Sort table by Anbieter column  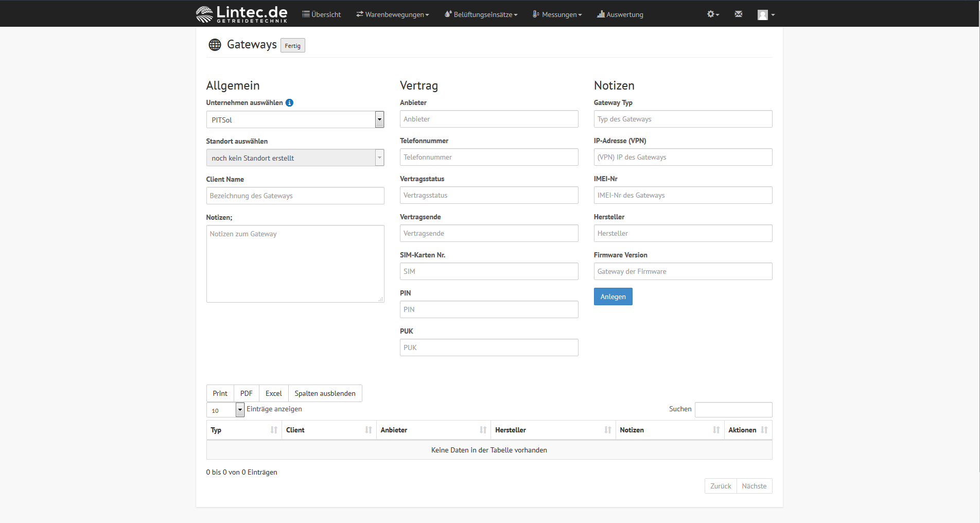point(433,430)
